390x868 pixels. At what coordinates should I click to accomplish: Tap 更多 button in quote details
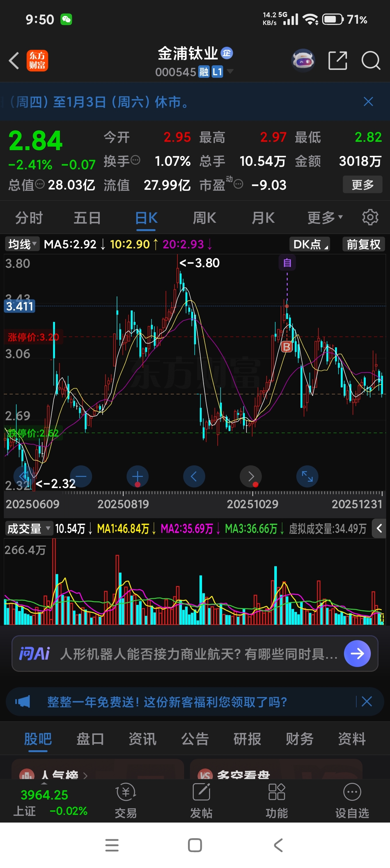click(x=363, y=184)
